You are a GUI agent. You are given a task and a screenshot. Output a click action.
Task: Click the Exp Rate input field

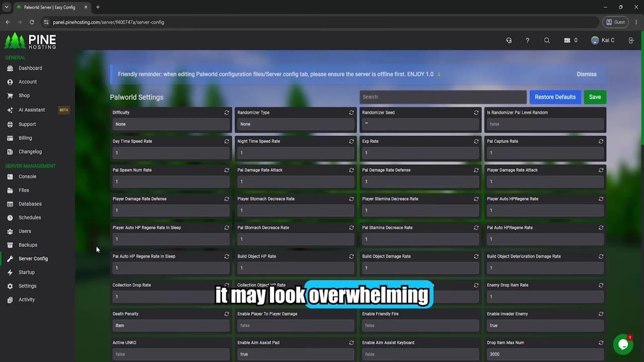click(421, 153)
